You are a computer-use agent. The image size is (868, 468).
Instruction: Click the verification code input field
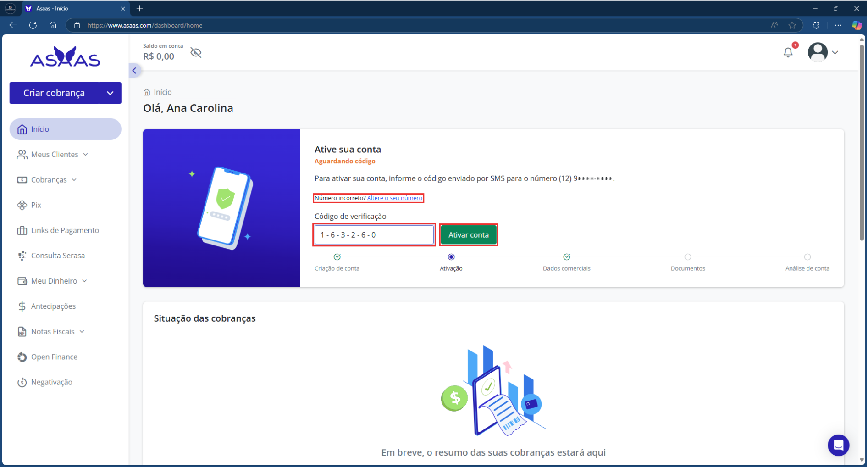tap(374, 235)
